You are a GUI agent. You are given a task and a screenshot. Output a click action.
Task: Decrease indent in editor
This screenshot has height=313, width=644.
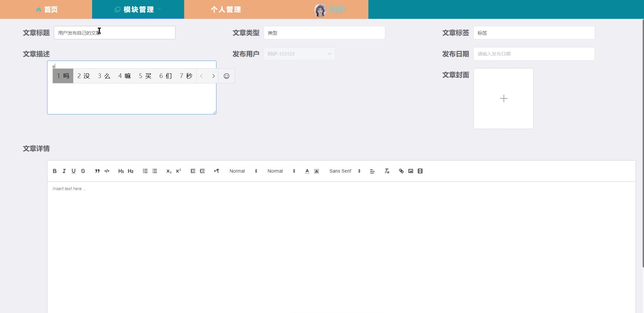coord(193,171)
